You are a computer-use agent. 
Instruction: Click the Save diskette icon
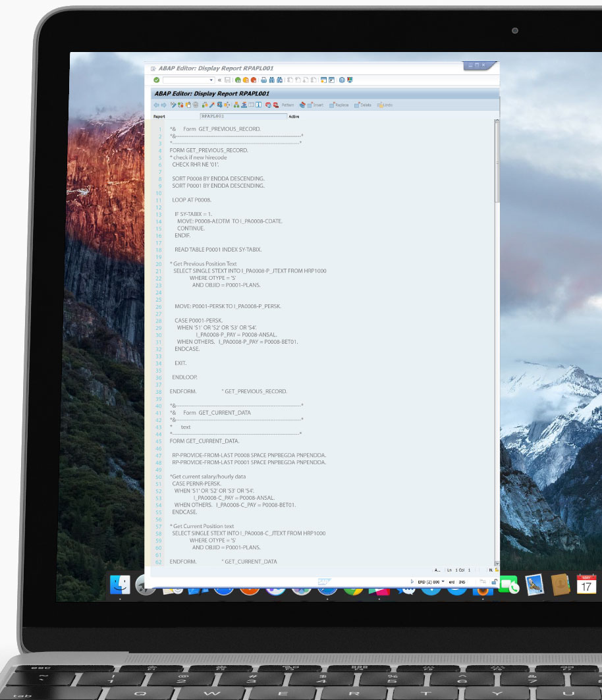[227, 80]
